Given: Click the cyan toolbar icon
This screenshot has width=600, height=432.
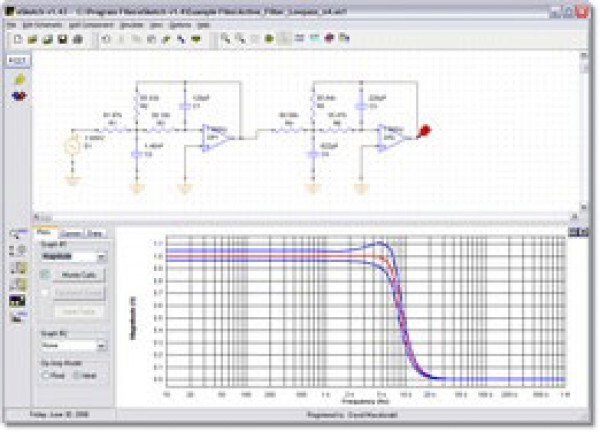Looking at the screenshot, I should coord(315,38).
